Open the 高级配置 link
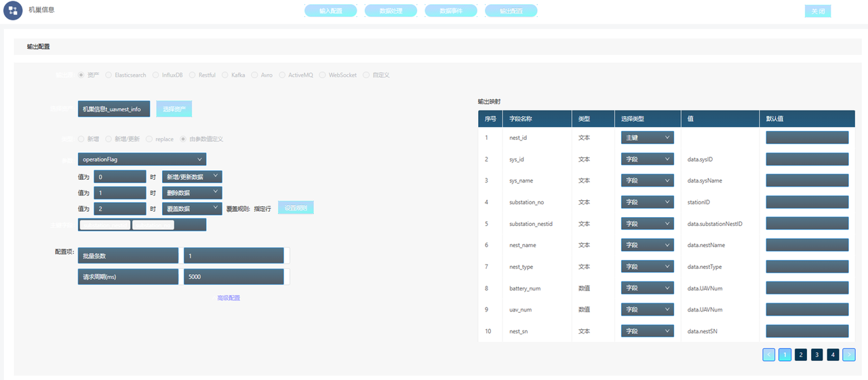Viewport: 868px width, 380px height. pyautogui.click(x=229, y=298)
